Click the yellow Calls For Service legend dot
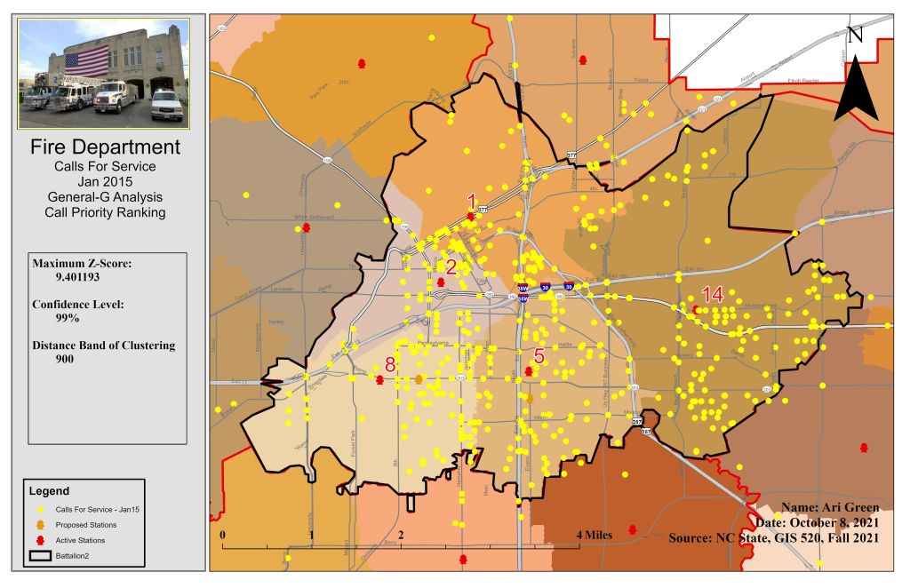 pos(40,510)
